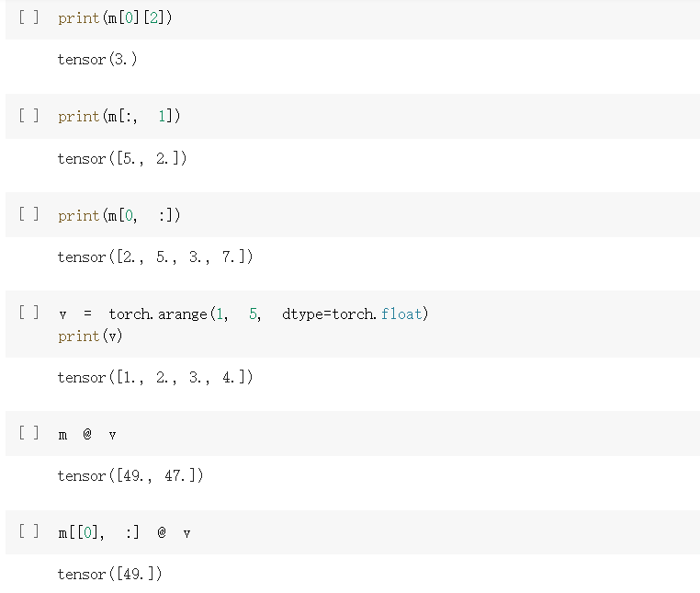
Task: Click the 'm @ v' code text
Action: pos(87,435)
